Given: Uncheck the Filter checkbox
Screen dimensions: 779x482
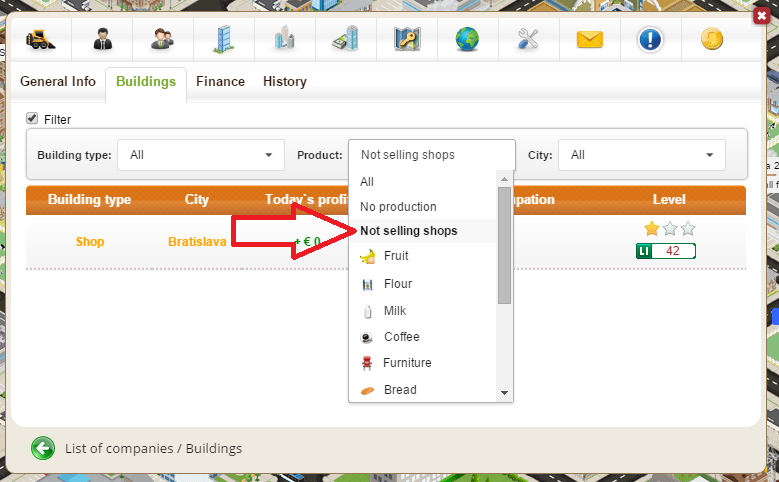Looking at the screenshot, I should (x=32, y=118).
